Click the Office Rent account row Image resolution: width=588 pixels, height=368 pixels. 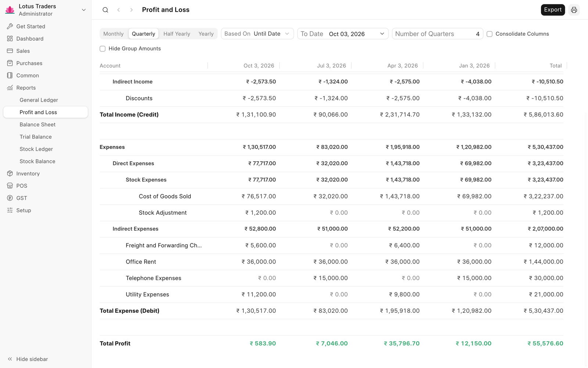pyautogui.click(x=331, y=262)
